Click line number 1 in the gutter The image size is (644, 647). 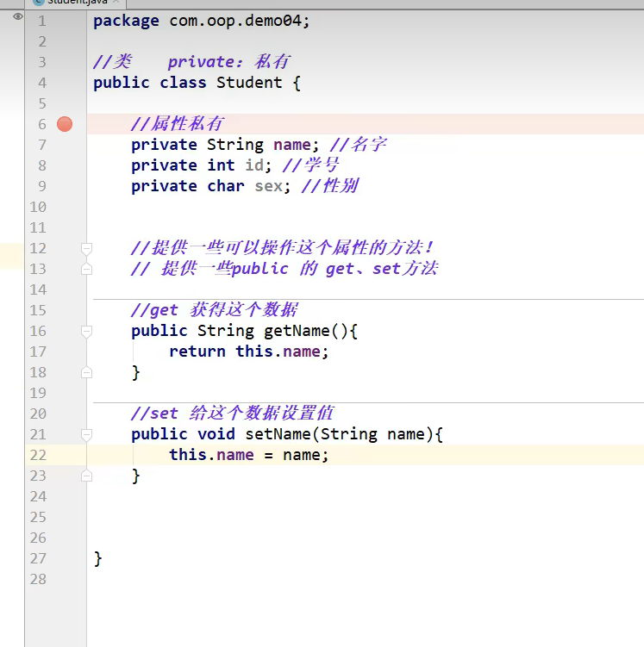click(x=42, y=21)
